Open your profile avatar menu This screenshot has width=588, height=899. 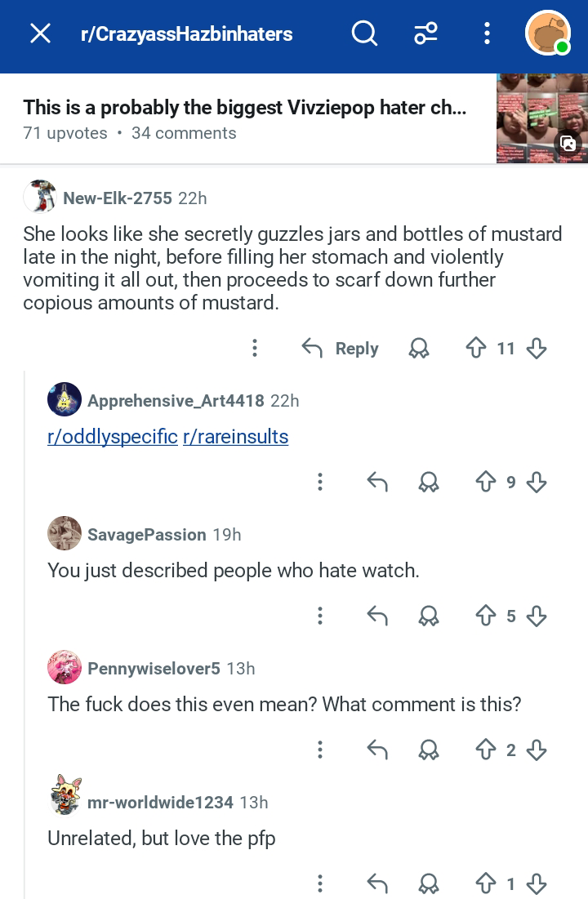click(x=547, y=33)
